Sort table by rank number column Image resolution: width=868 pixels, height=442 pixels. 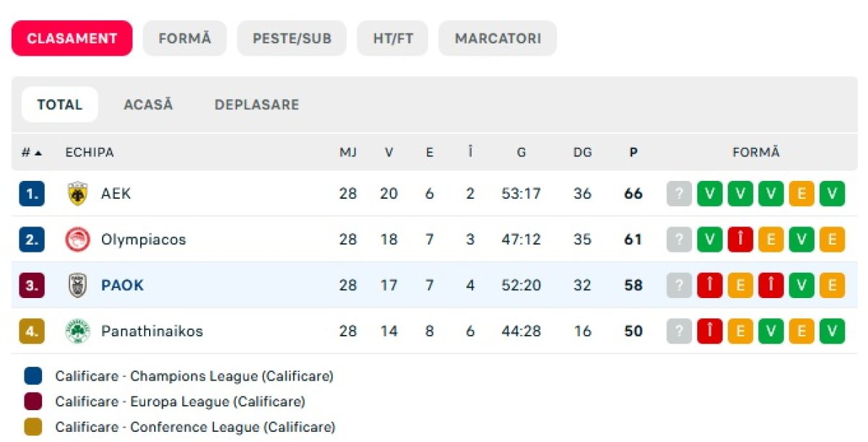pyautogui.click(x=31, y=153)
